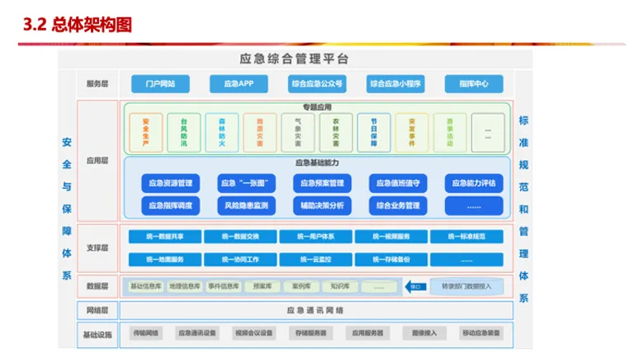Click the 应急通讯网络 bar

[x=316, y=310]
